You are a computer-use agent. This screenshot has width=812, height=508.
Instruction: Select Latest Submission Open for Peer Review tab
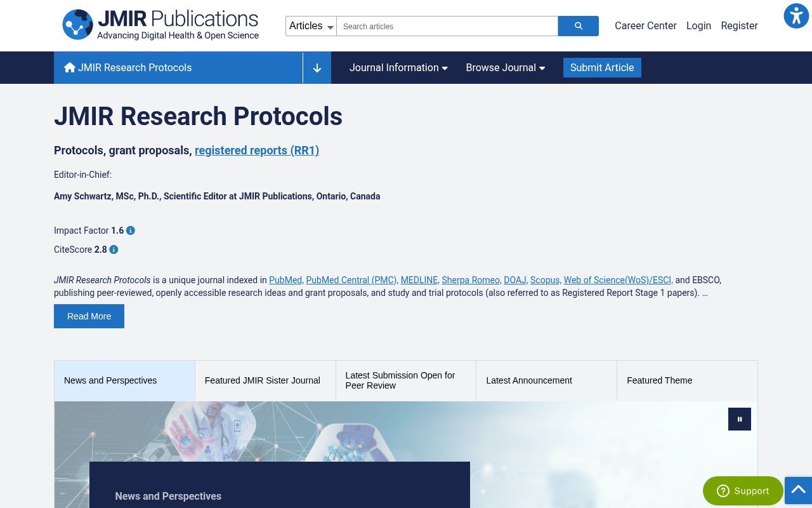pos(406,381)
